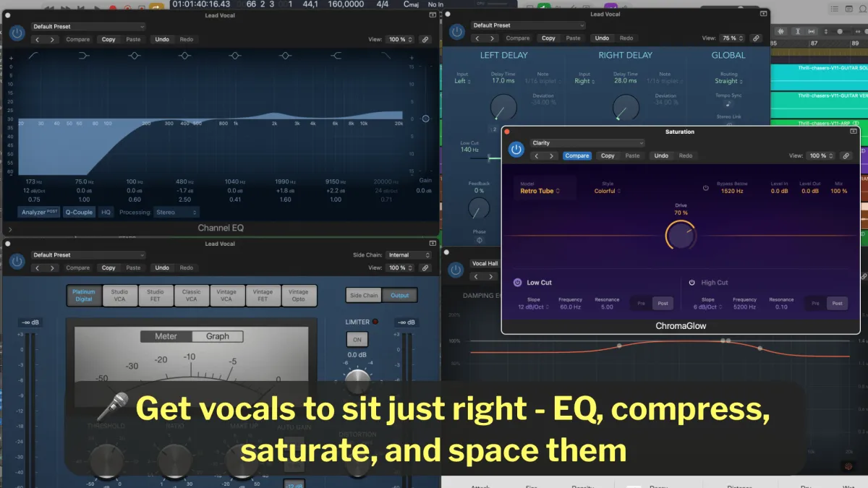This screenshot has width=868, height=488.
Task: Click Compare in Channel EQ window
Action: (x=78, y=39)
